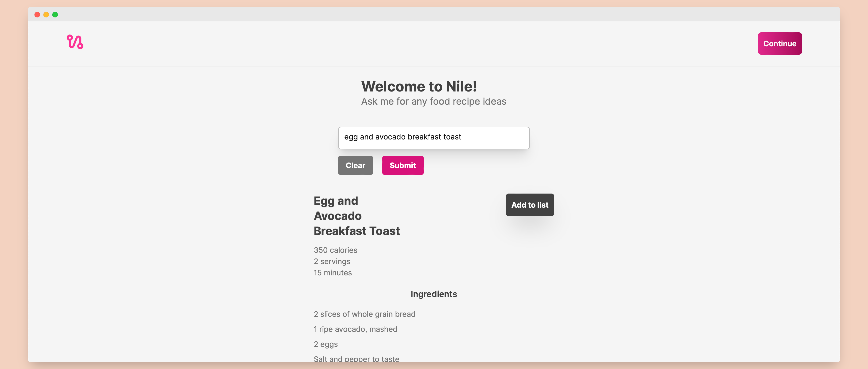Submit the recipe request
Image resolution: width=868 pixels, height=369 pixels.
point(402,165)
